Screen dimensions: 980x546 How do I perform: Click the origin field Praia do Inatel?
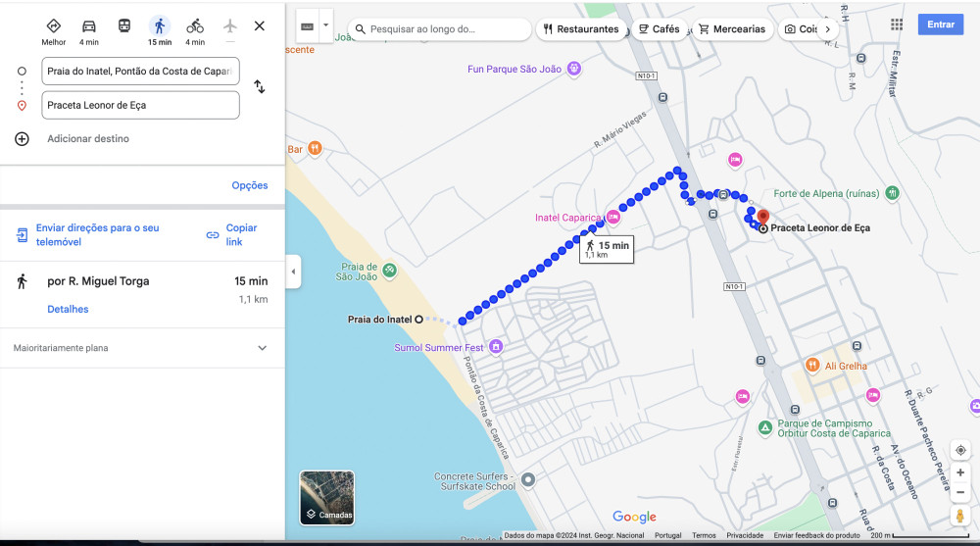[x=140, y=72]
